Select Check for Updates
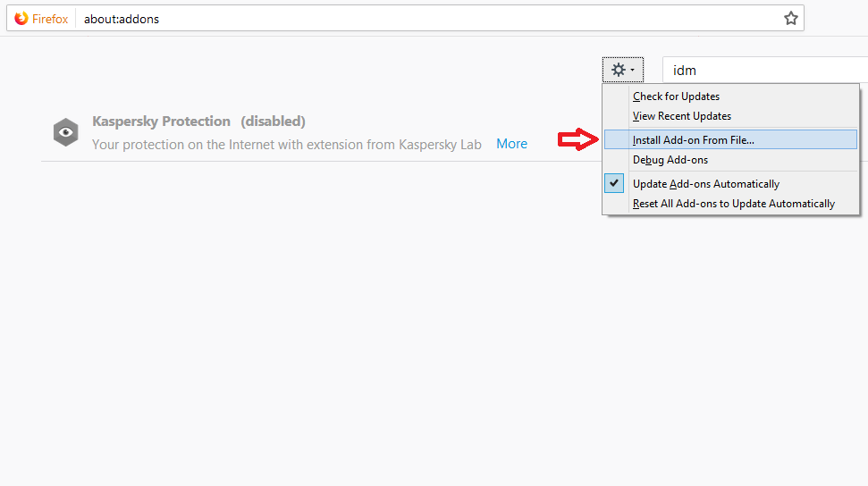This screenshot has height=486, width=868. [x=676, y=96]
